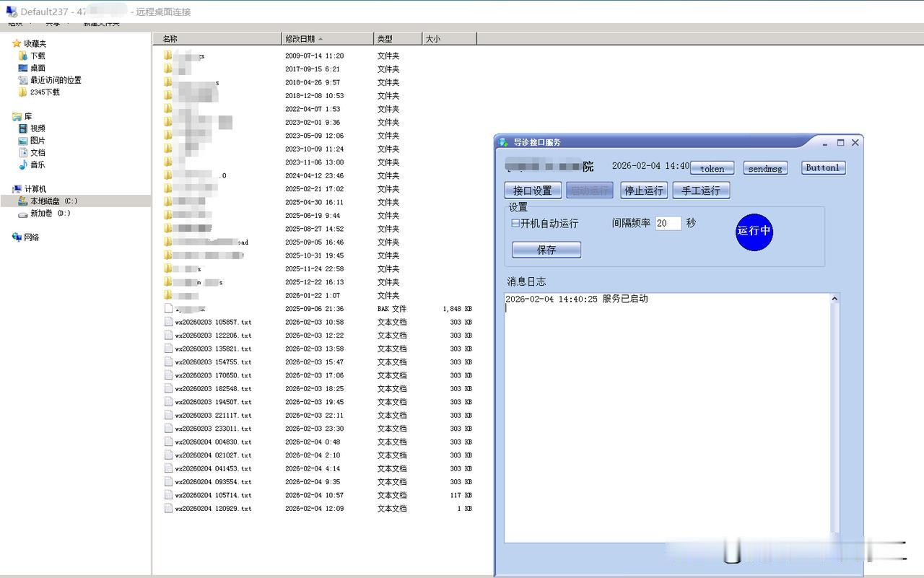924x578 pixels.
Task: Click 手工运行 for a manual run
Action: click(701, 191)
